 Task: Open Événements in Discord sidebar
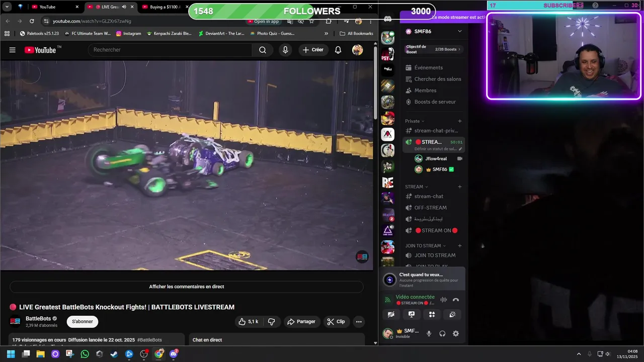pyautogui.click(x=434, y=67)
